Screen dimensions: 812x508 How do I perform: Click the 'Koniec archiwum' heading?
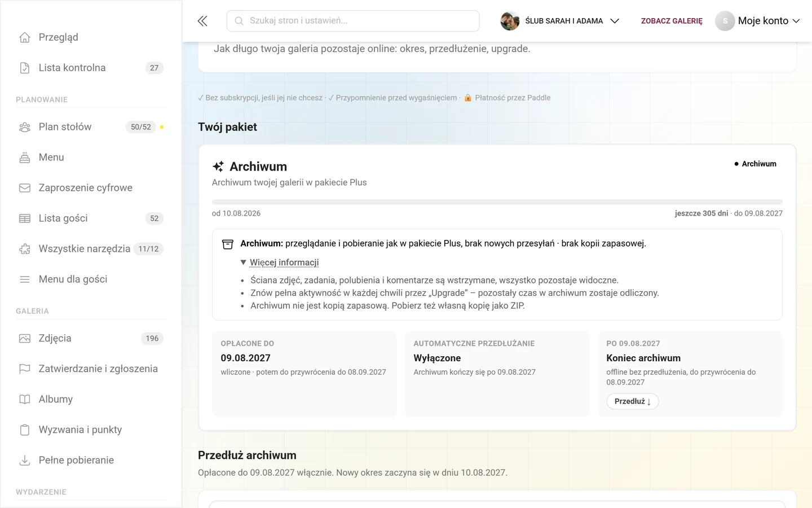point(643,358)
